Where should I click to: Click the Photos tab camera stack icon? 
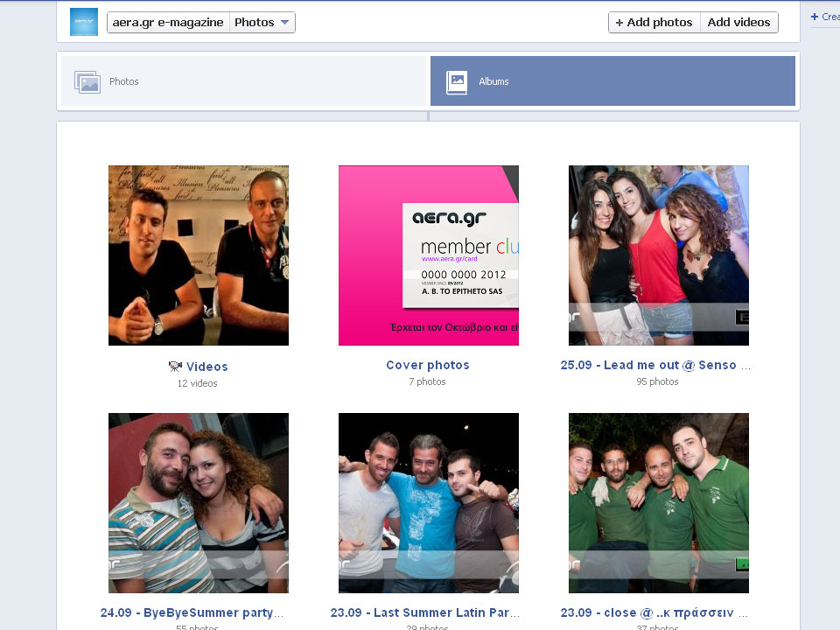87,80
